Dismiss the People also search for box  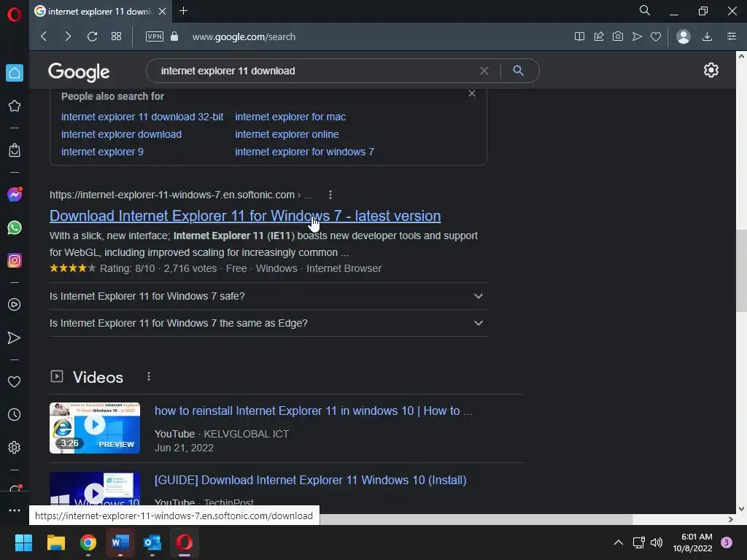tap(472, 93)
